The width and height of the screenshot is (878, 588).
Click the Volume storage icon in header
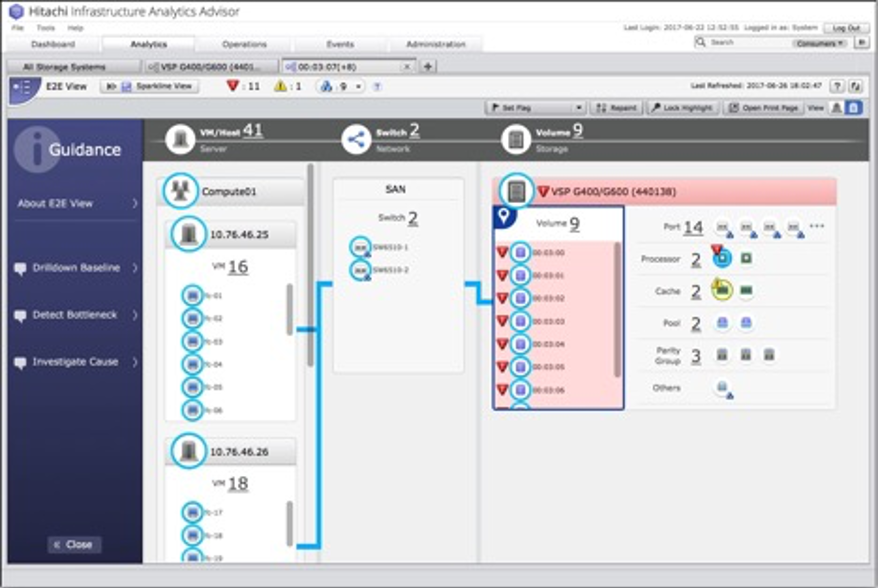tap(516, 138)
